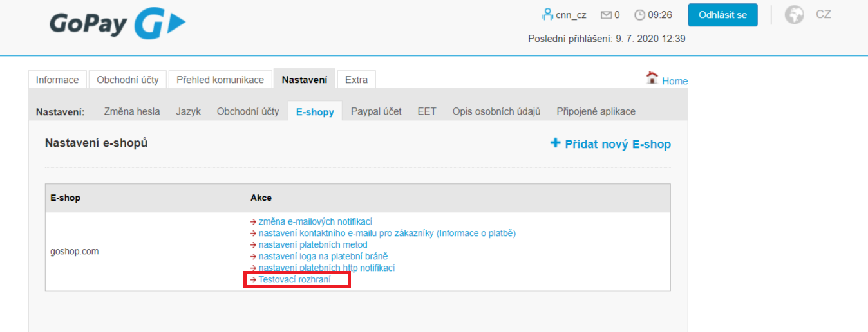Screen dimensions: 868x332
Task: Click the plus icon for new E-shop
Action: 555,143
